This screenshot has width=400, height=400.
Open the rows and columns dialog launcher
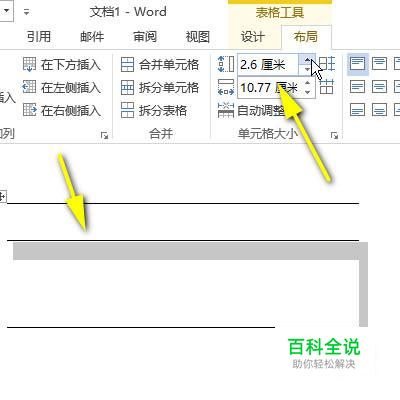105,135
